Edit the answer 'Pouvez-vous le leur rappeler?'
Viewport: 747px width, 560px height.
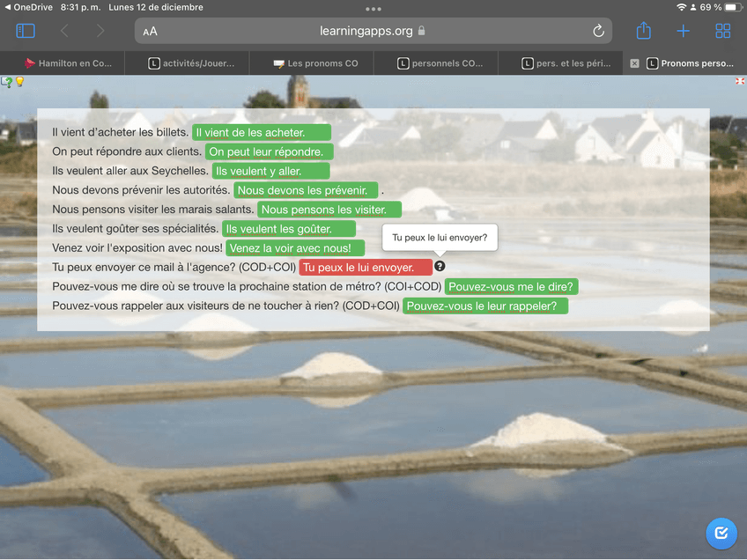pyautogui.click(x=485, y=306)
